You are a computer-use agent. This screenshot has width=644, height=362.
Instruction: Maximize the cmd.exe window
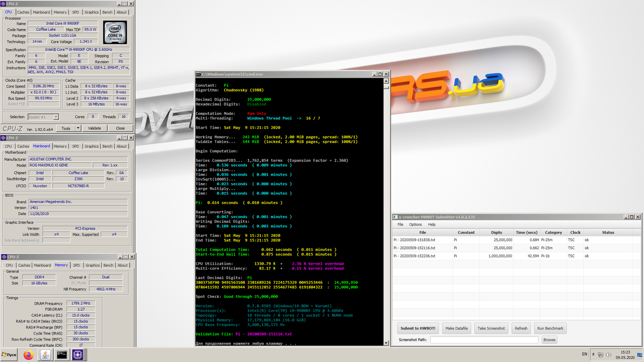[380, 74]
